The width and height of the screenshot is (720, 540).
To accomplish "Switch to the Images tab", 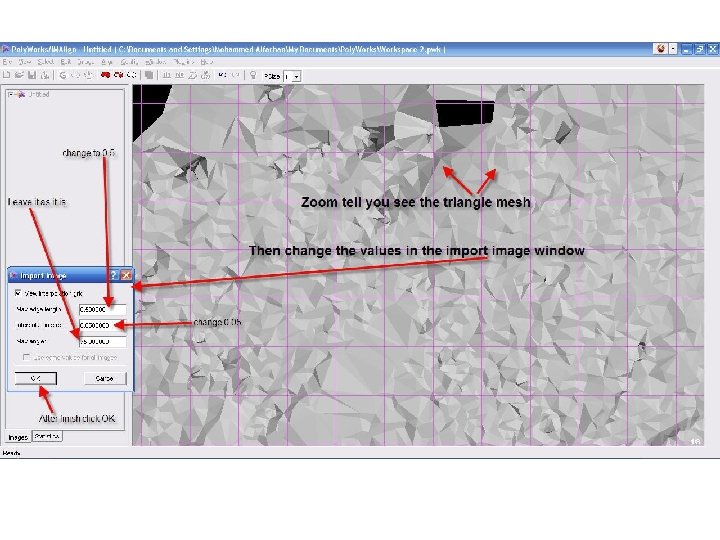I will 18,437.
